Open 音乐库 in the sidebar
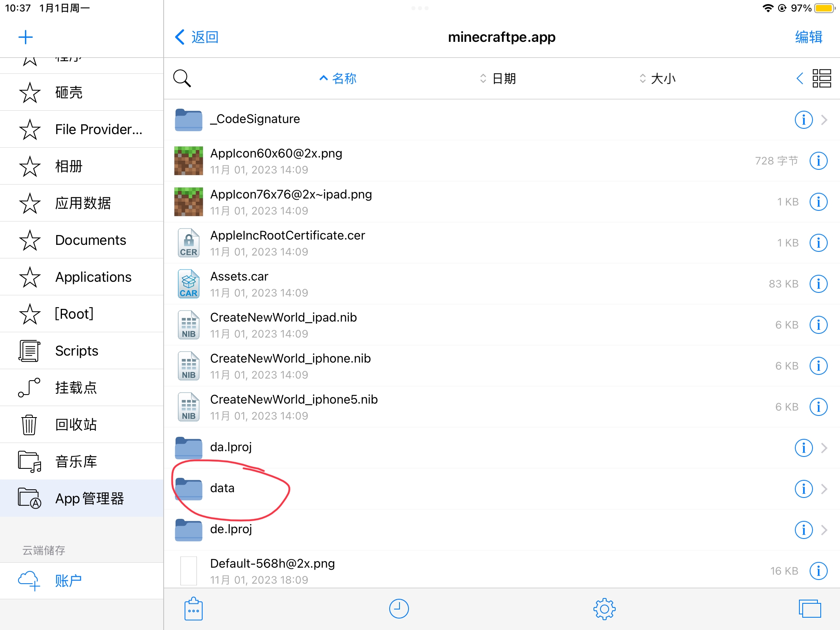 tap(82, 461)
